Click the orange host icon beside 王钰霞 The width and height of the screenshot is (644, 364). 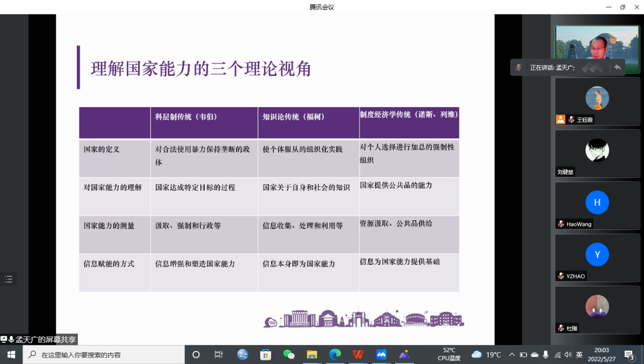click(560, 119)
